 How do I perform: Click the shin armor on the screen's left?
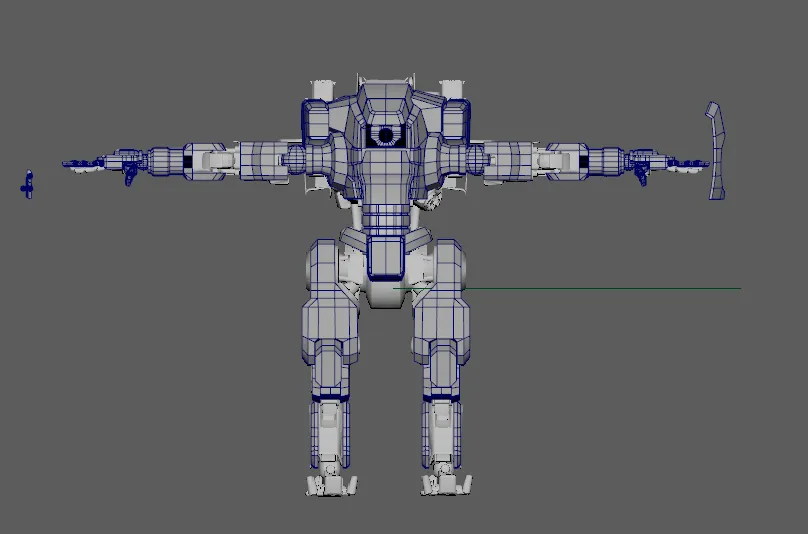click(329, 430)
